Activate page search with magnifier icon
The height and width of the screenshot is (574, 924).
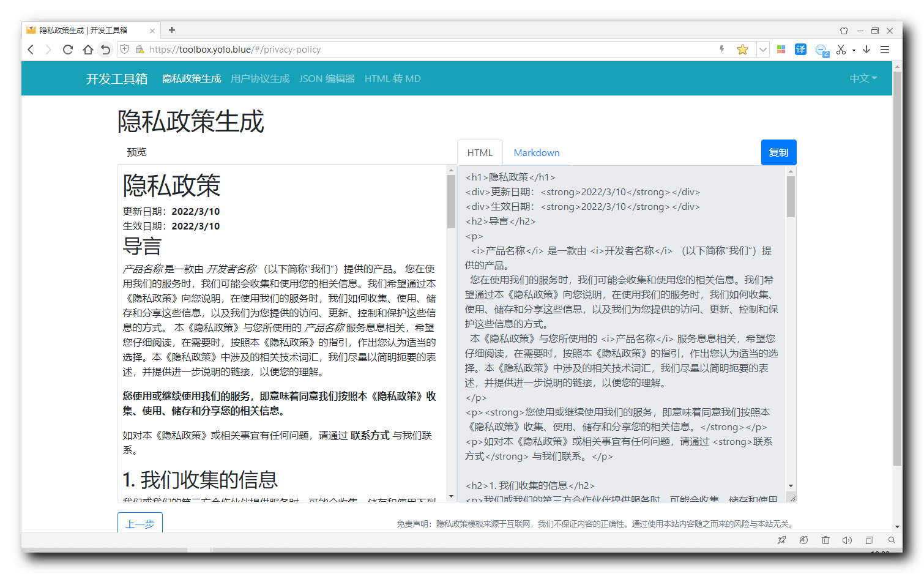click(x=892, y=540)
